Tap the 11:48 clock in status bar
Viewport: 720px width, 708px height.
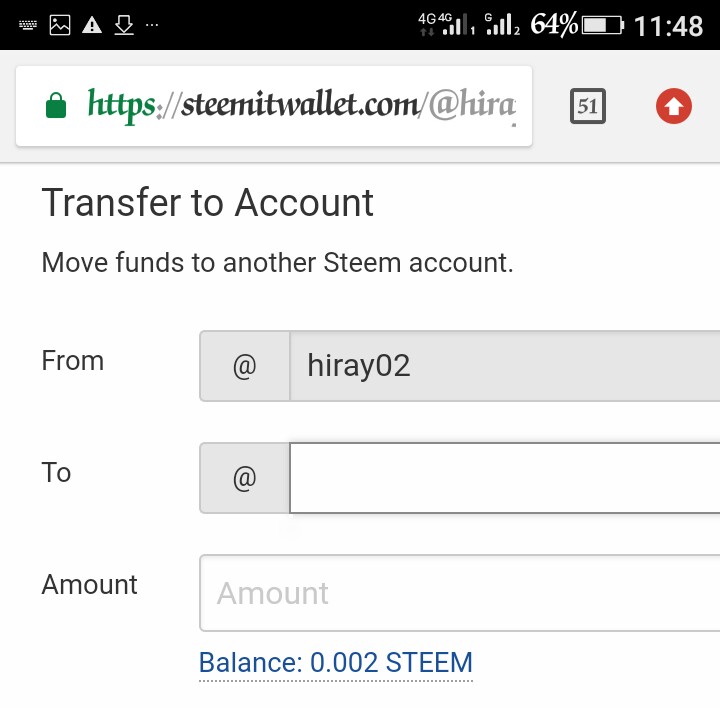pyautogui.click(x=668, y=26)
